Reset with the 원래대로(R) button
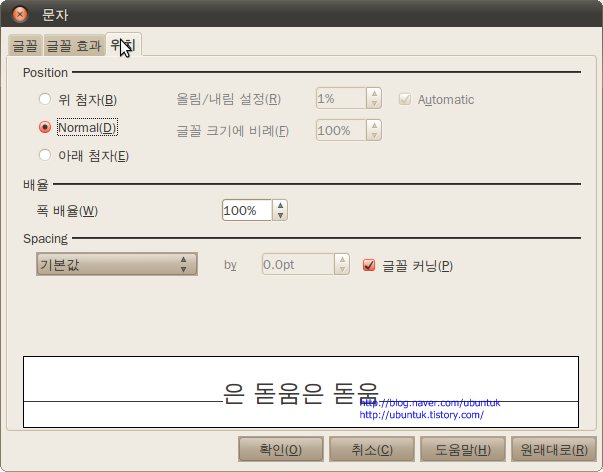This screenshot has width=603, height=472. coord(554,449)
